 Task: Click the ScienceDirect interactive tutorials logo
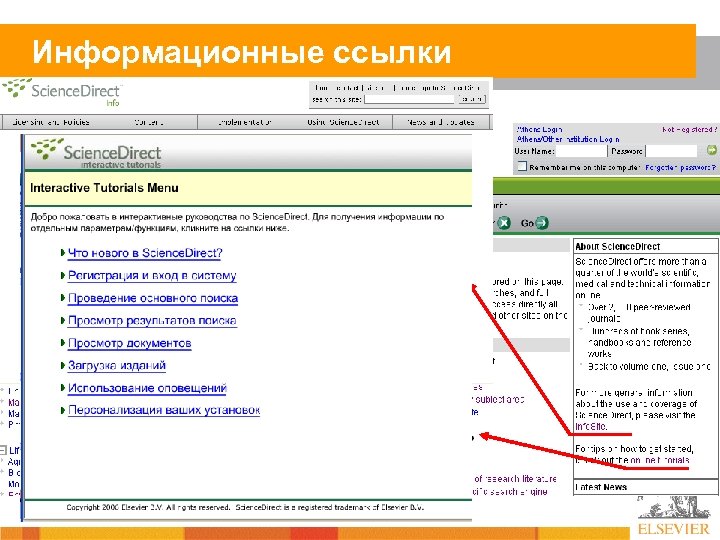96,153
